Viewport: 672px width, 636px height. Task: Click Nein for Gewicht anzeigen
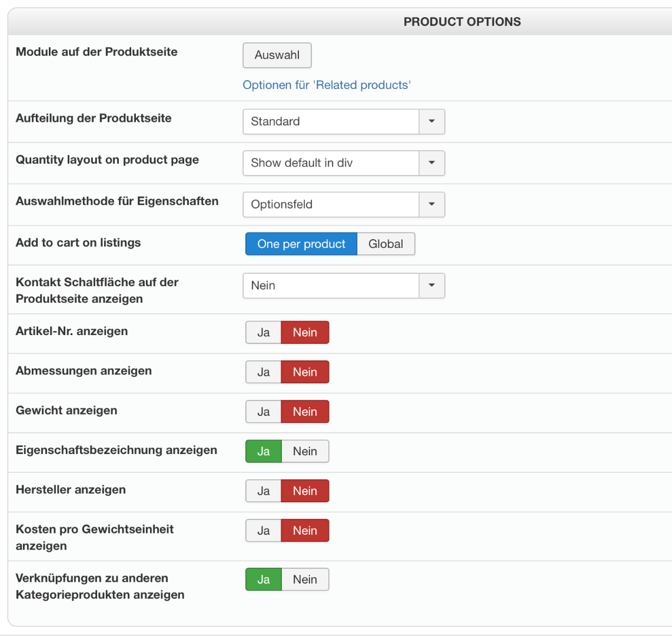coord(305,412)
